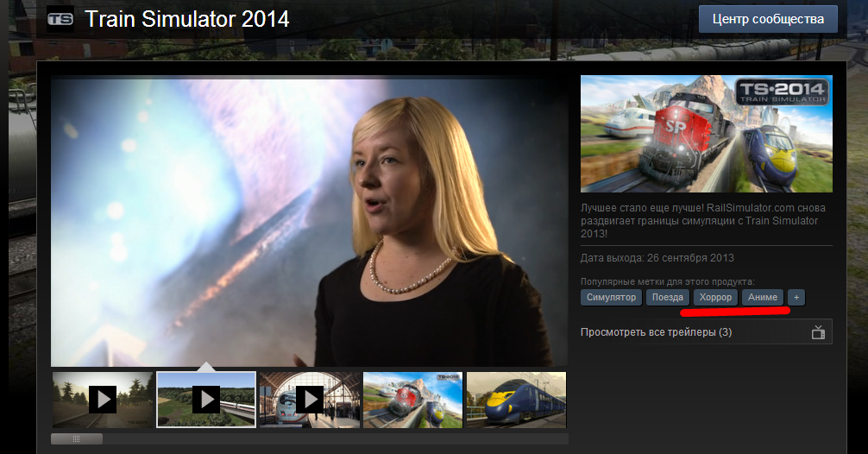Select the Симулятор tag
Image resolution: width=868 pixels, height=454 pixels.
[x=611, y=297]
